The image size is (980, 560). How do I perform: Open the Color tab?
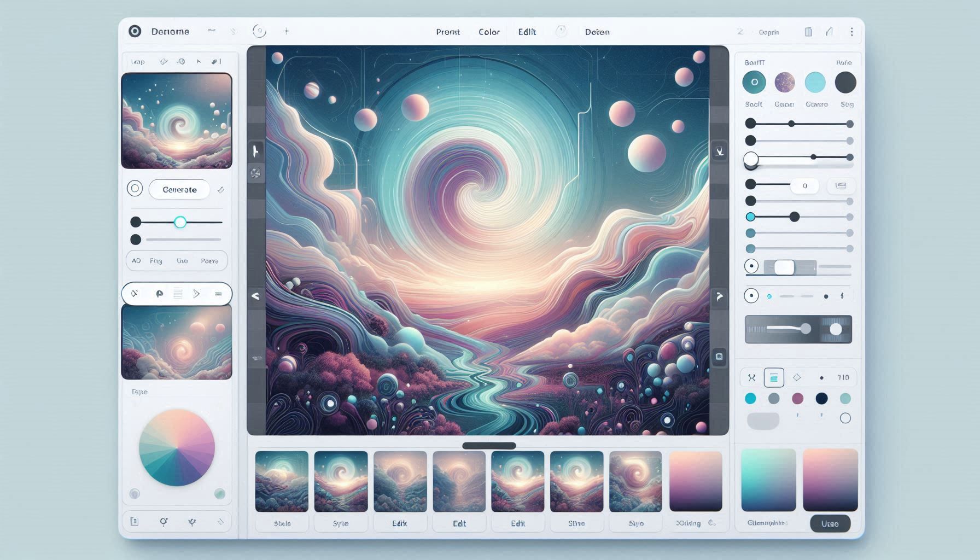pyautogui.click(x=489, y=32)
